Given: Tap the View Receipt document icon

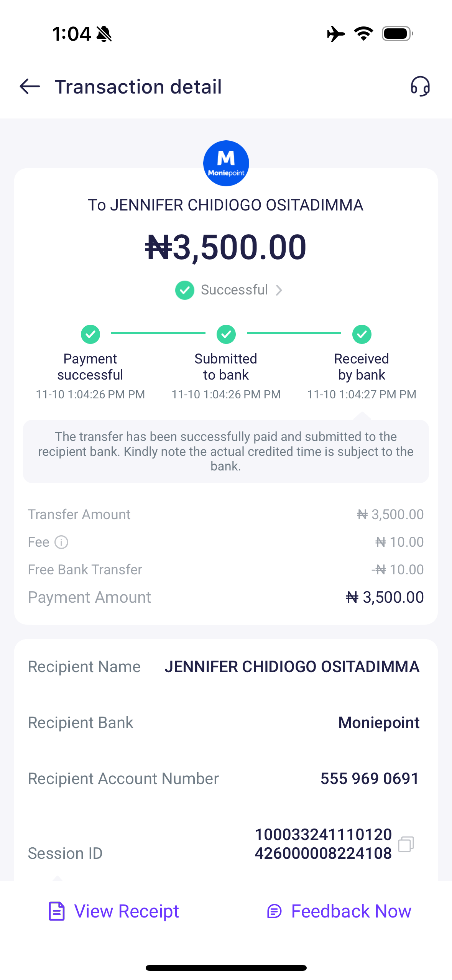Looking at the screenshot, I should click(x=57, y=911).
